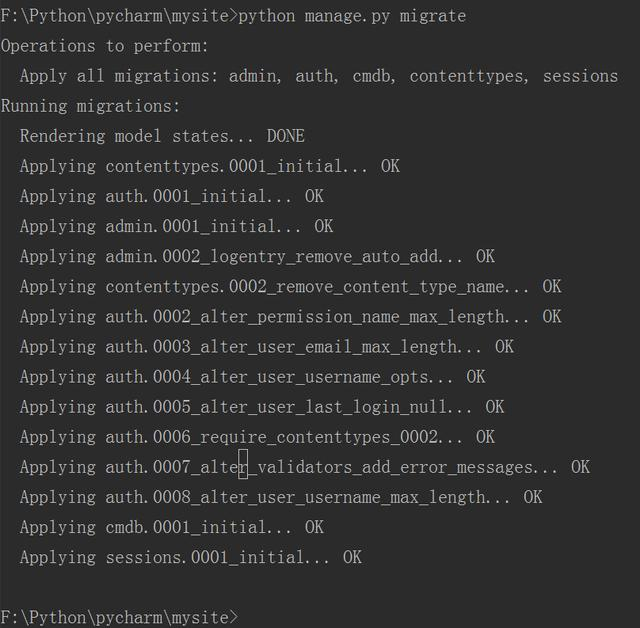Click the auth.0003_alter_user_email_max_length line
This screenshot has height=628, width=640.
(x=267, y=347)
